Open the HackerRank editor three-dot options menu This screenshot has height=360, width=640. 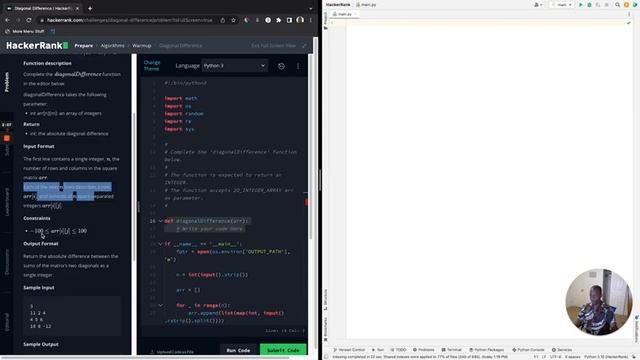298,66
